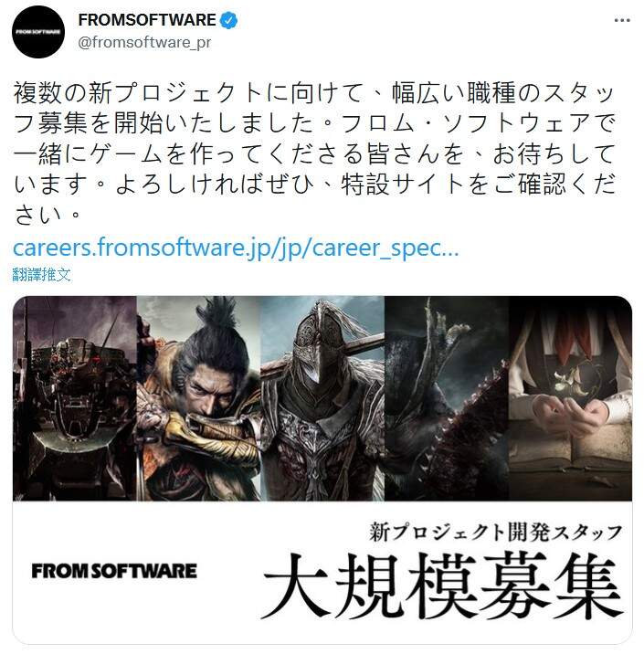Click the Armored Core mech artwork panel

75,398
